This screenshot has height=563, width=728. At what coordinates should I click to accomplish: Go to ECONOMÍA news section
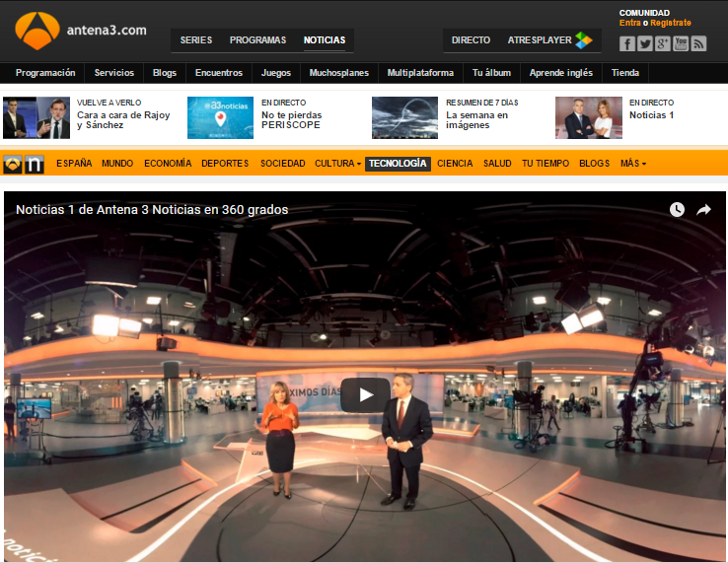coord(168,164)
